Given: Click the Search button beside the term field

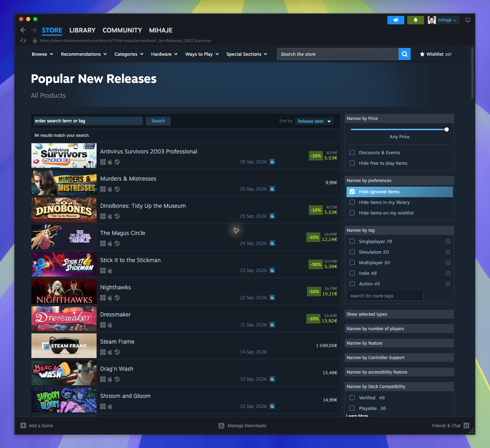Looking at the screenshot, I should pyautogui.click(x=158, y=121).
